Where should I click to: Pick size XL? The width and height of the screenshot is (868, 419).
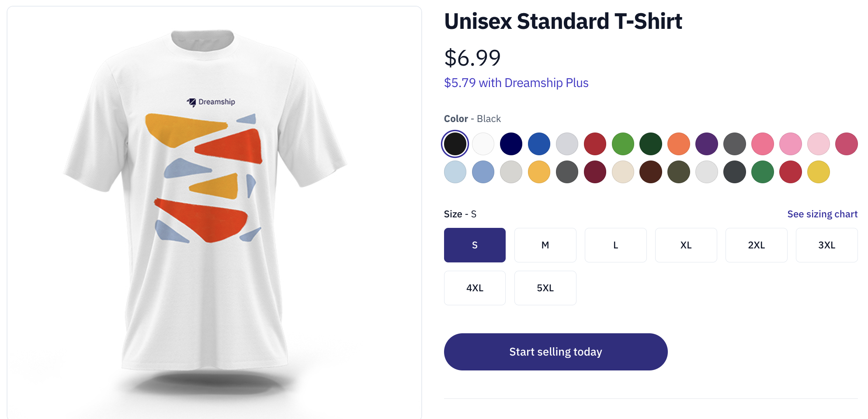click(x=686, y=245)
